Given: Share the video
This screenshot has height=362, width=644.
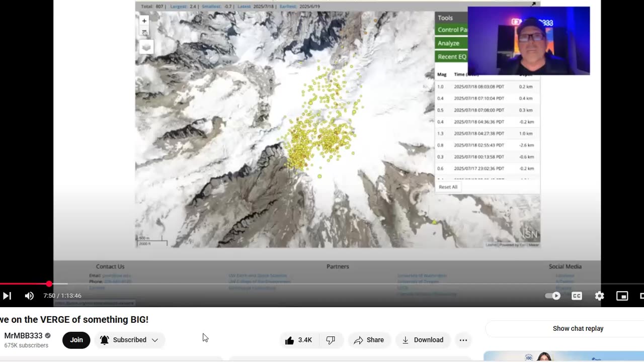Looking at the screenshot, I should 369,340.
